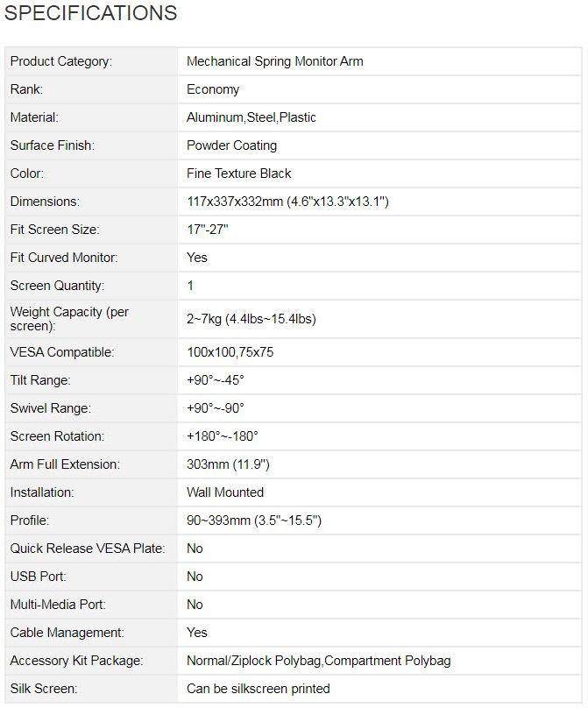Image resolution: width=588 pixels, height=708 pixels.
Task: Click the Powder Coating surface finish value
Action: [231, 145]
